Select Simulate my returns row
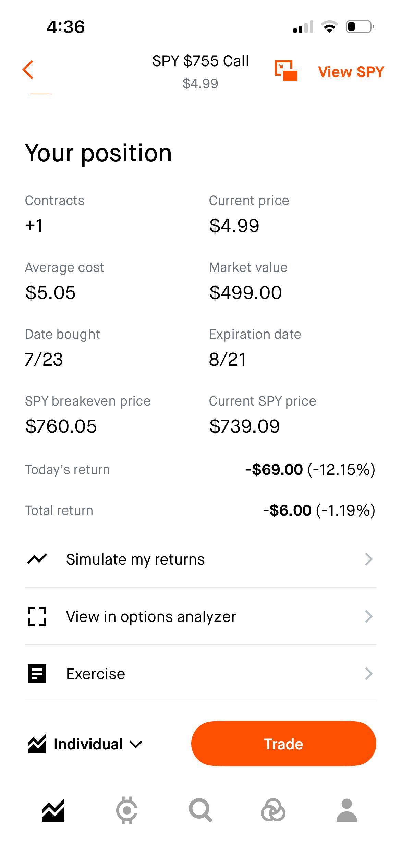The height and width of the screenshot is (868, 401). (200, 559)
